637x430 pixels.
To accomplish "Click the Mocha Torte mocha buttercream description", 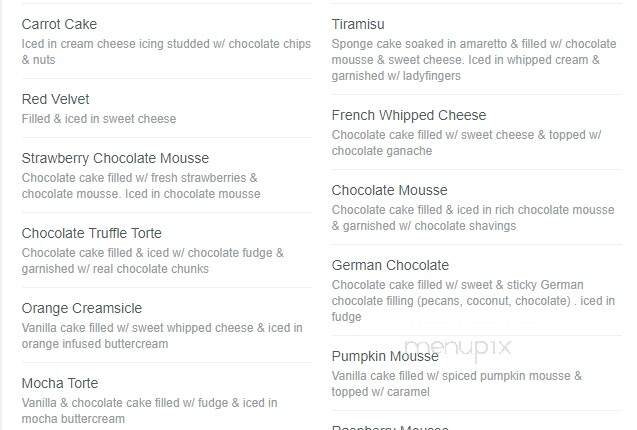I will coord(149,411).
